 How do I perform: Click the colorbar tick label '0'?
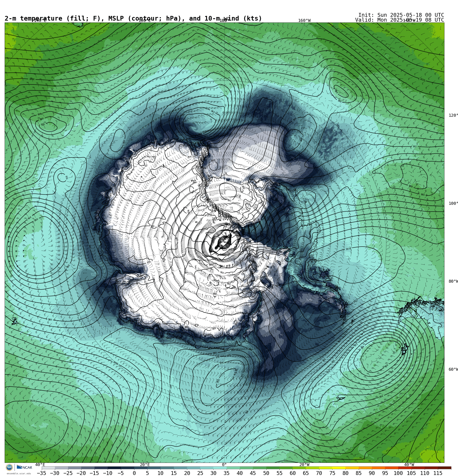(134, 473)
